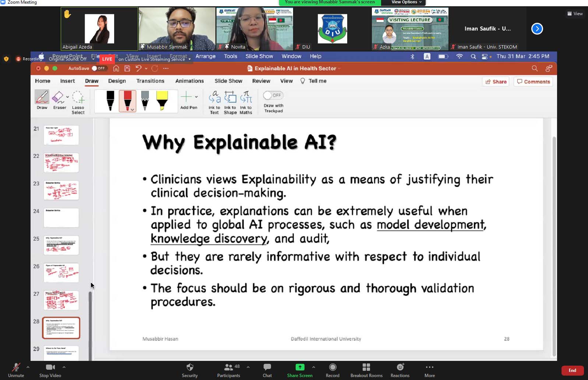Open Zoom Reactions
The width and height of the screenshot is (588, 380).
pyautogui.click(x=400, y=370)
